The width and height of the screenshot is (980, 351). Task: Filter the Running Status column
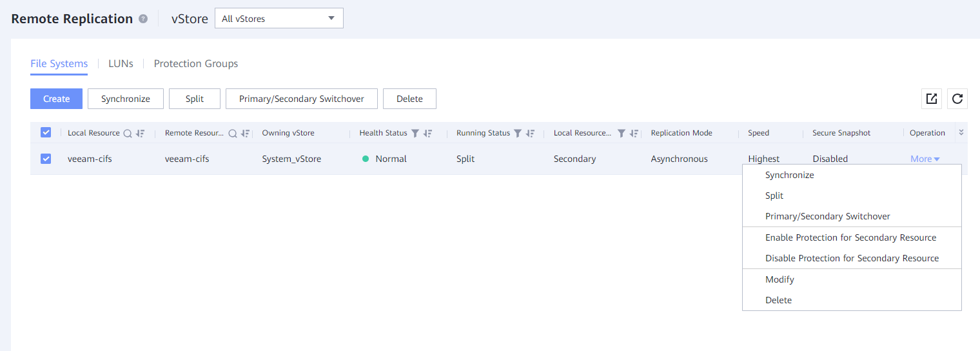[518, 134]
